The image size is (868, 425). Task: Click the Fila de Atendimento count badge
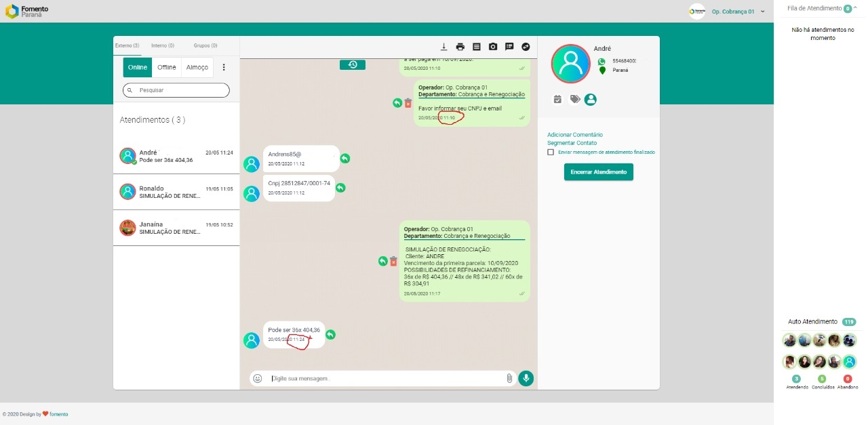tap(848, 9)
